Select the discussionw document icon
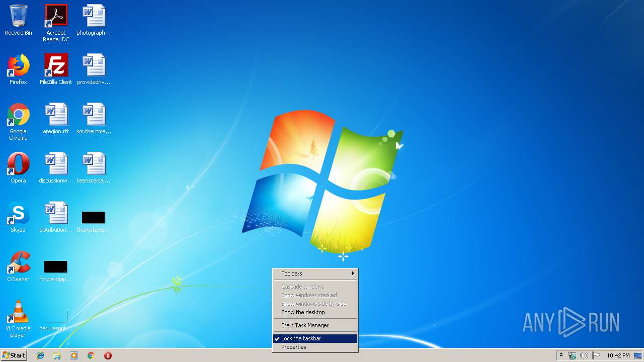644x362 pixels. point(56,168)
